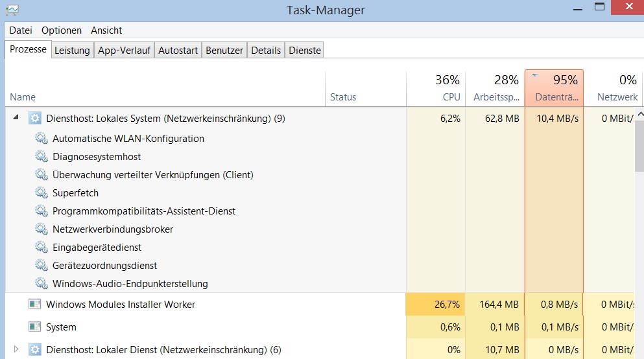The height and width of the screenshot is (359, 644).
Task: Open the Datei menu
Action: (x=21, y=30)
